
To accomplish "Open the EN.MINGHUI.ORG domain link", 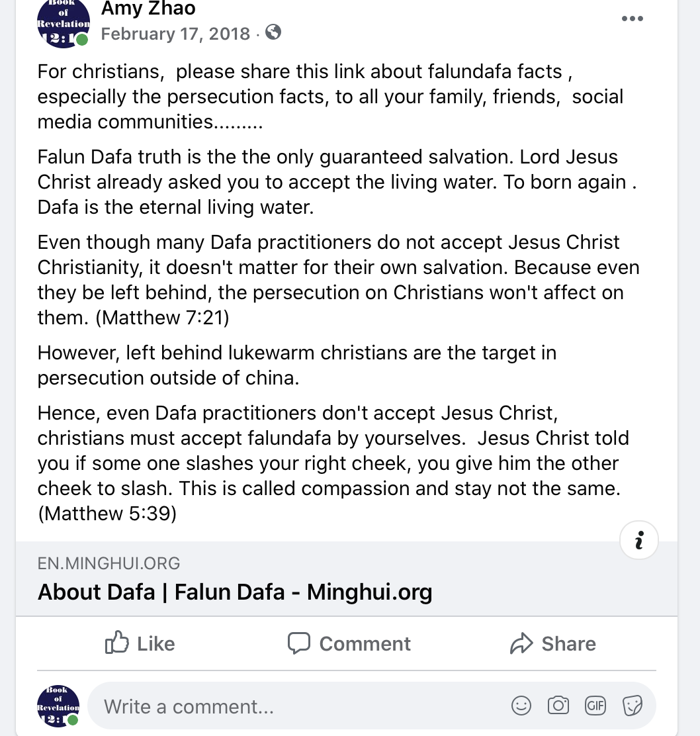I will (109, 563).
